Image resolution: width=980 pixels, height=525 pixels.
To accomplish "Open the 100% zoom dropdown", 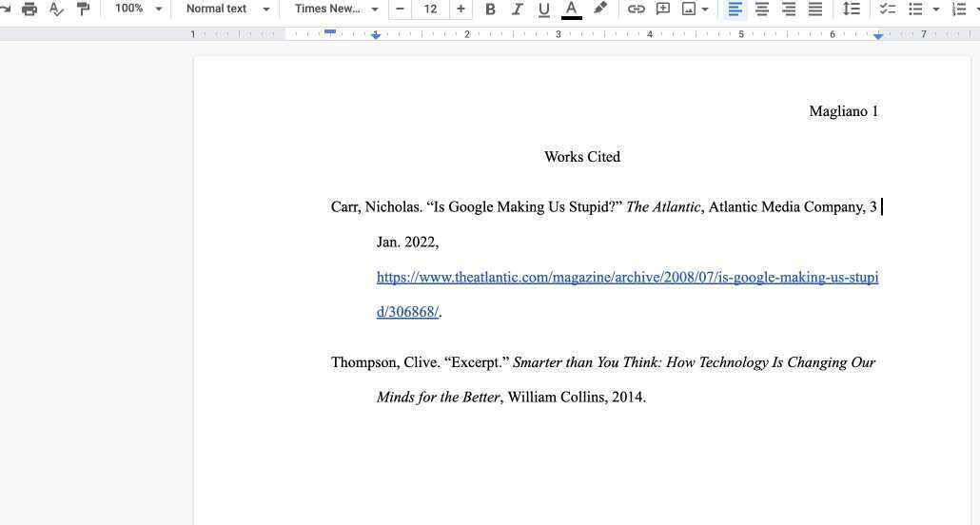I will click(138, 9).
